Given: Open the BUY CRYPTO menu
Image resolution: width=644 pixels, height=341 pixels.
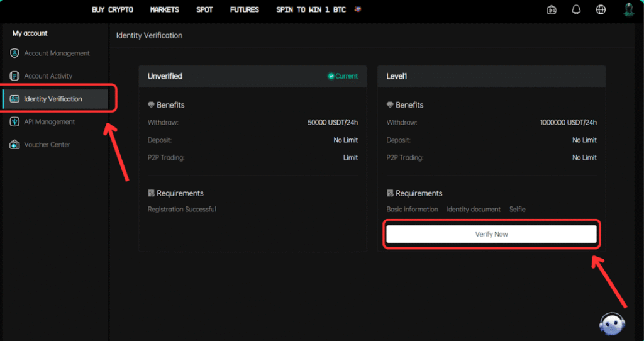Looking at the screenshot, I should click(x=113, y=9).
